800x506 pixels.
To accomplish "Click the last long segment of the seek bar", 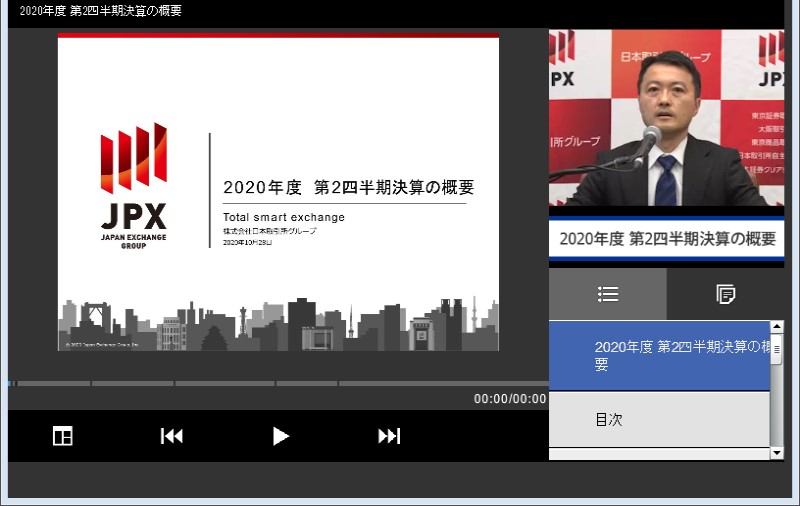I will pyautogui.click(x=444, y=383).
